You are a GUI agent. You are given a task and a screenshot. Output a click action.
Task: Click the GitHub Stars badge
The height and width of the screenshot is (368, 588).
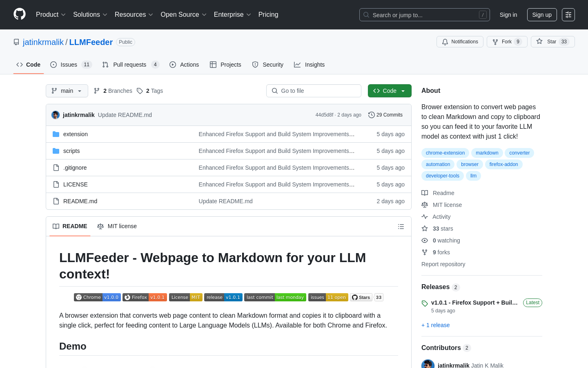point(367,297)
